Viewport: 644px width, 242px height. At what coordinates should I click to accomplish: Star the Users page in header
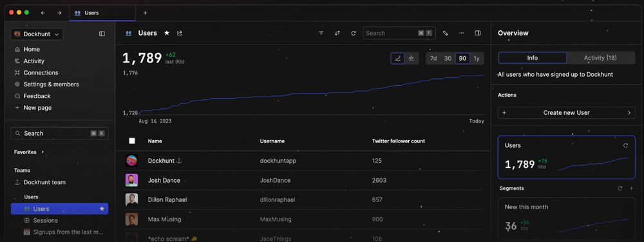(x=167, y=33)
